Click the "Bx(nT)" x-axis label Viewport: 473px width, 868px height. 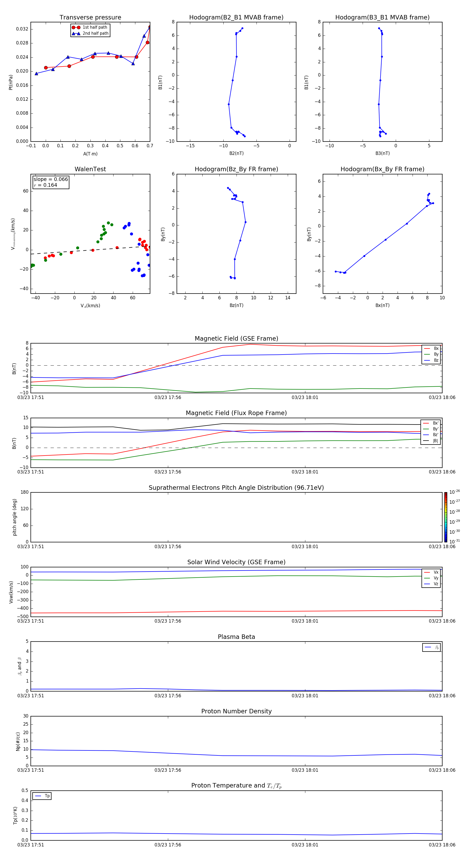(382, 306)
